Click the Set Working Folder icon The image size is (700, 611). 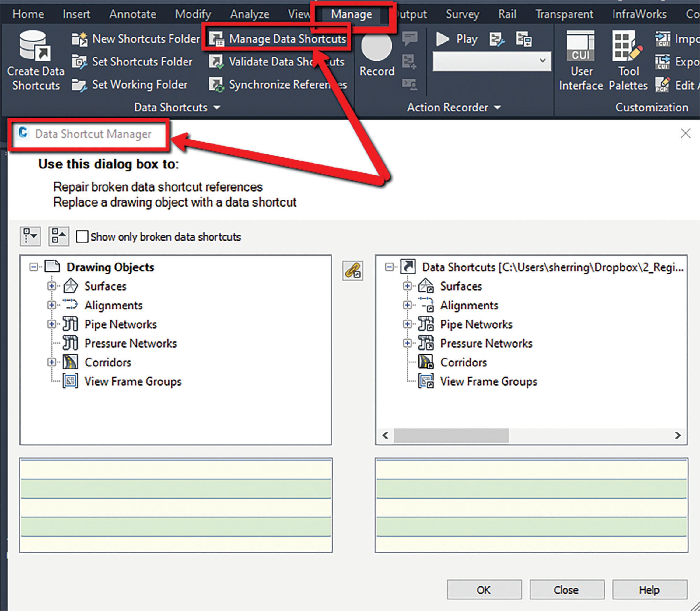point(80,85)
